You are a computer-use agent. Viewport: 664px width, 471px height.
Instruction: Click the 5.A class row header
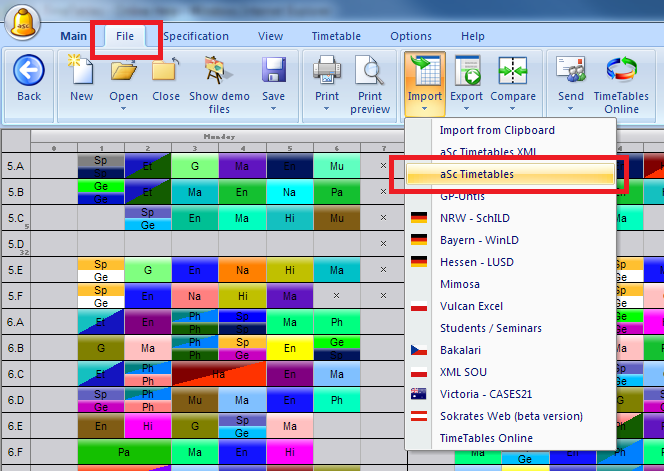15,165
